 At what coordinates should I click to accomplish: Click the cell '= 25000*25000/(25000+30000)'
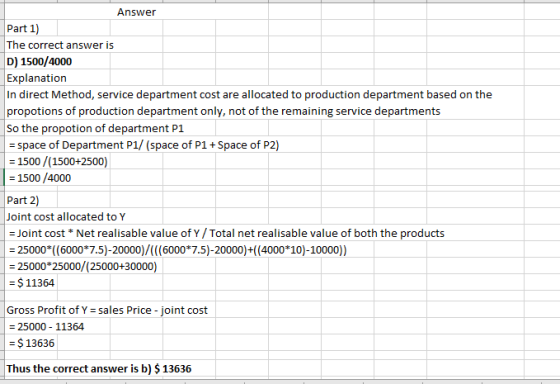click(x=83, y=266)
